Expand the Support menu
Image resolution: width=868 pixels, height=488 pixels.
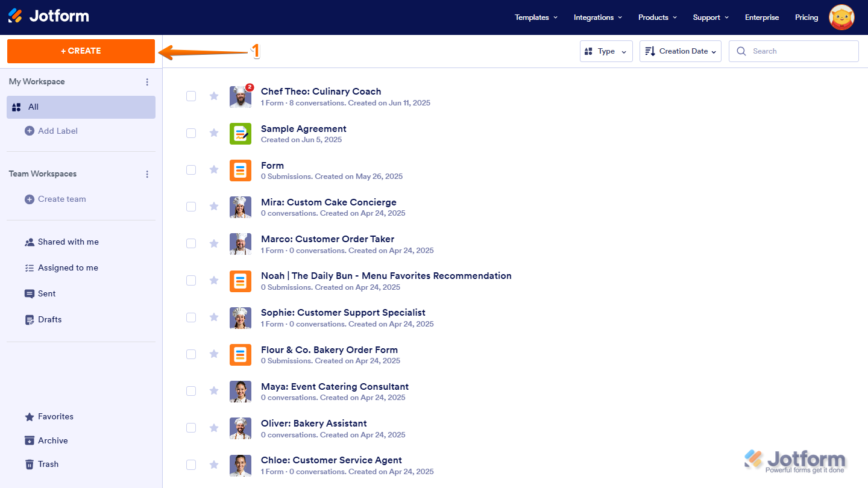pyautogui.click(x=711, y=17)
